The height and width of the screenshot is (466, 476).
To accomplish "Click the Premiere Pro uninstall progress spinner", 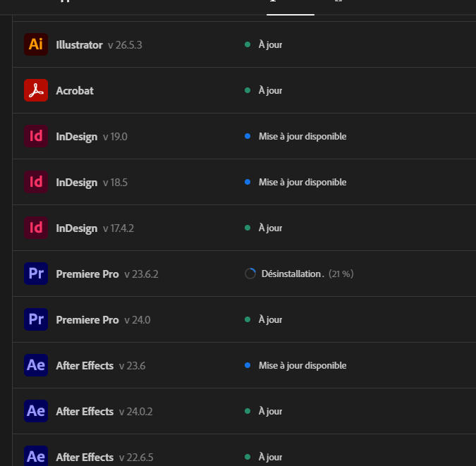I will tap(250, 274).
